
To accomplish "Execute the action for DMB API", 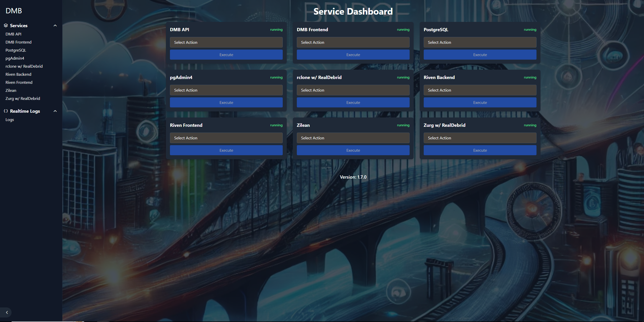I will tap(226, 55).
